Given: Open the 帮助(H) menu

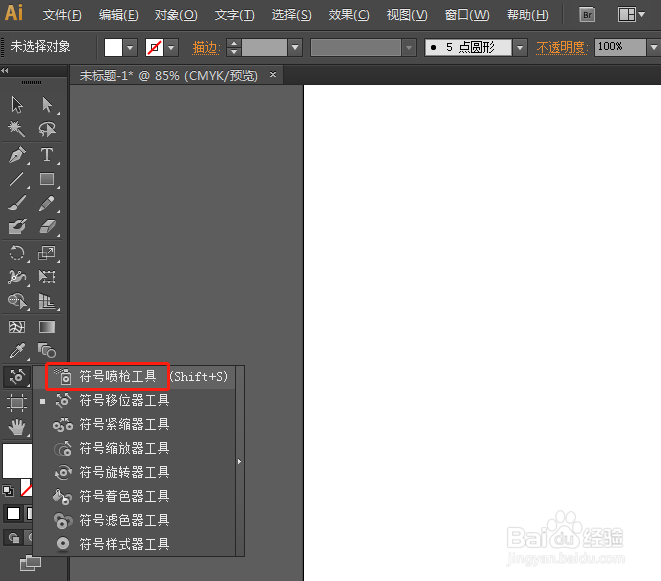Looking at the screenshot, I should pos(528,15).
